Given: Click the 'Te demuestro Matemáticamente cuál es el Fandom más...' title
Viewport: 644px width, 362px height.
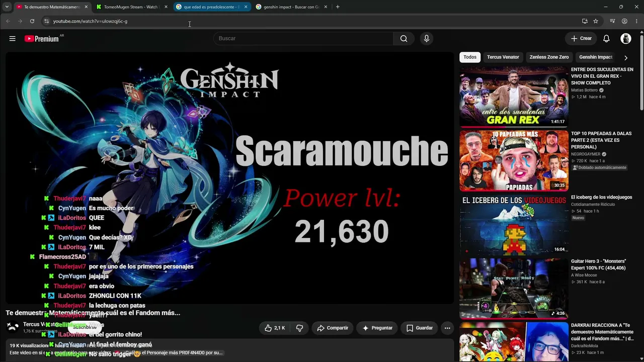Looking at the screenshot, I should tap(93, 313).
